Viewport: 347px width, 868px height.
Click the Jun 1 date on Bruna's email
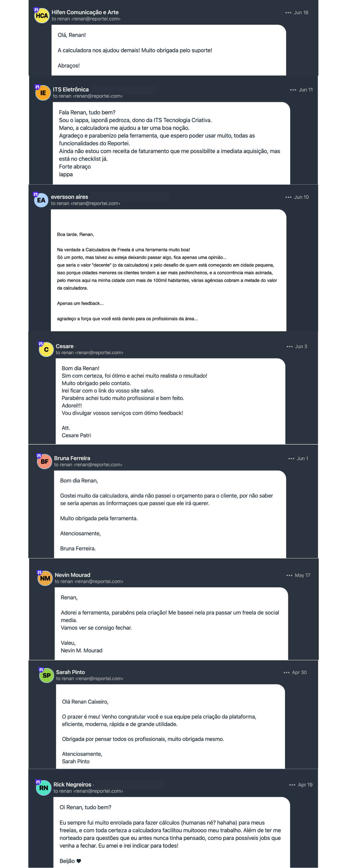click(x=302, y=459)
